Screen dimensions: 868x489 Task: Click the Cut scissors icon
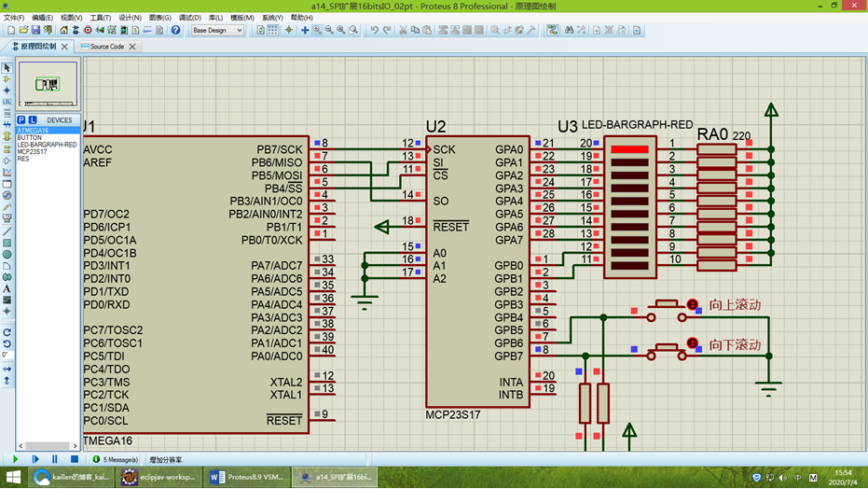tap(403, 31)
